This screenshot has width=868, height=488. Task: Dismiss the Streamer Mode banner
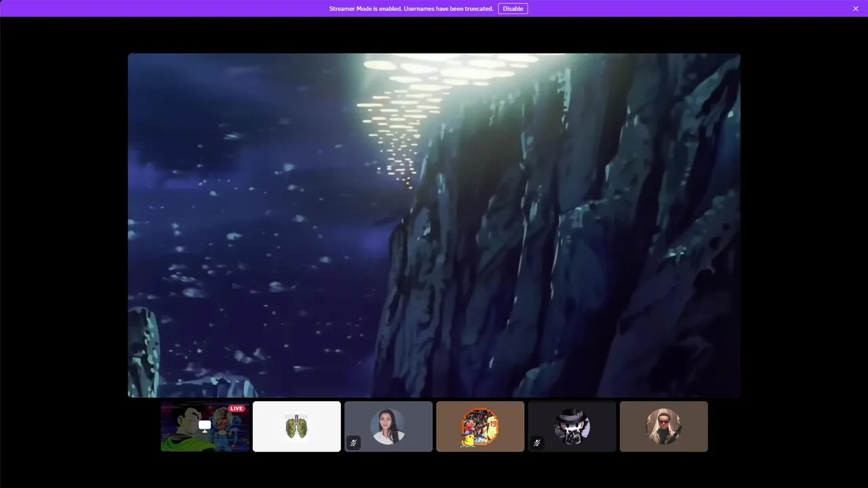856,9
